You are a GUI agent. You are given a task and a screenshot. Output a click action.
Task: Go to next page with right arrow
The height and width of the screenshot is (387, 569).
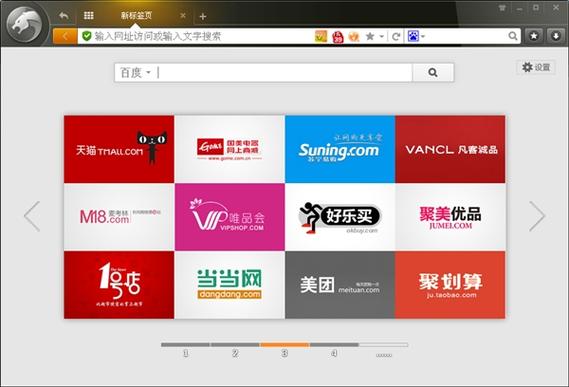point(537,216)
